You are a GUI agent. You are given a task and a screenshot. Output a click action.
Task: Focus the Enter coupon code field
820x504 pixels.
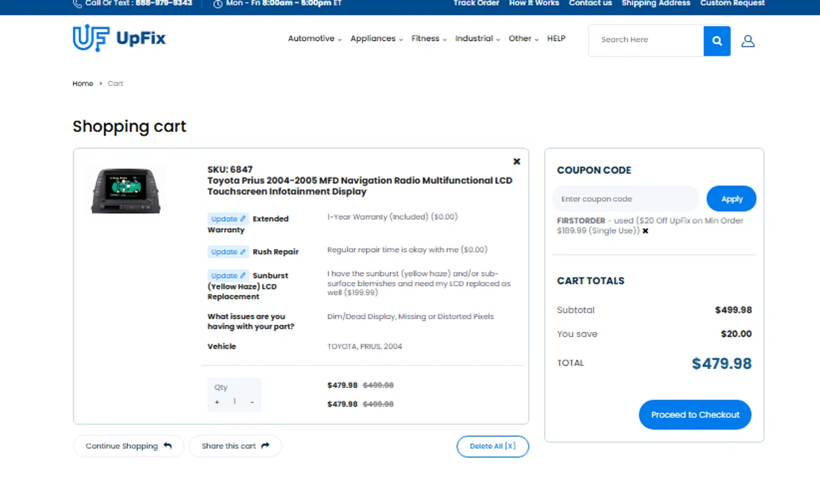626,199
